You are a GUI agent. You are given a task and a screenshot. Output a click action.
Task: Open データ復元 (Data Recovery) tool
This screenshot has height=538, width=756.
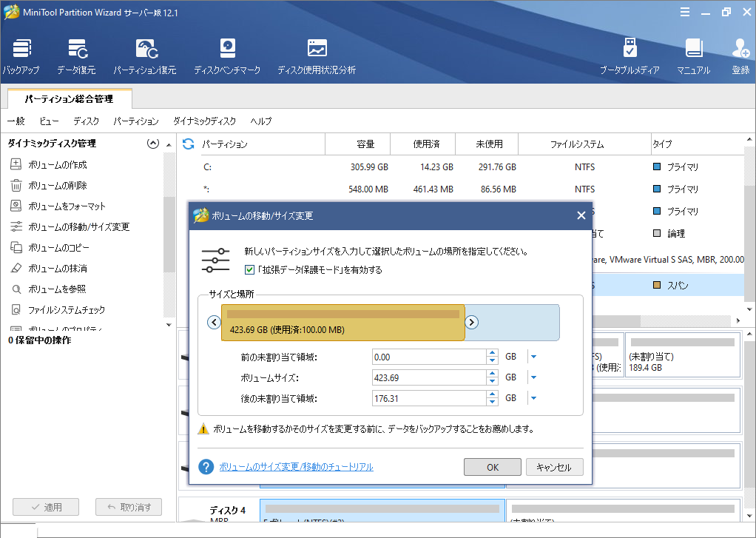click(x=76, y=57)
